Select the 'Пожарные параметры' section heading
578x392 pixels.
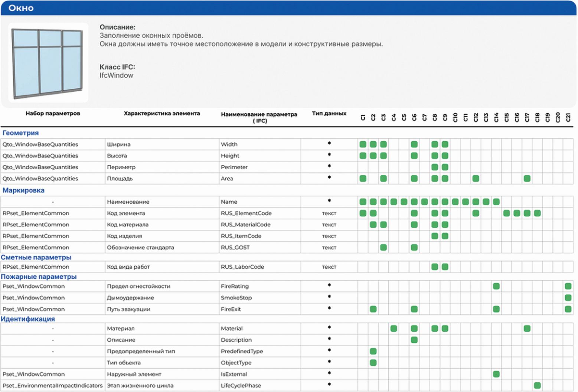[39, 277]
